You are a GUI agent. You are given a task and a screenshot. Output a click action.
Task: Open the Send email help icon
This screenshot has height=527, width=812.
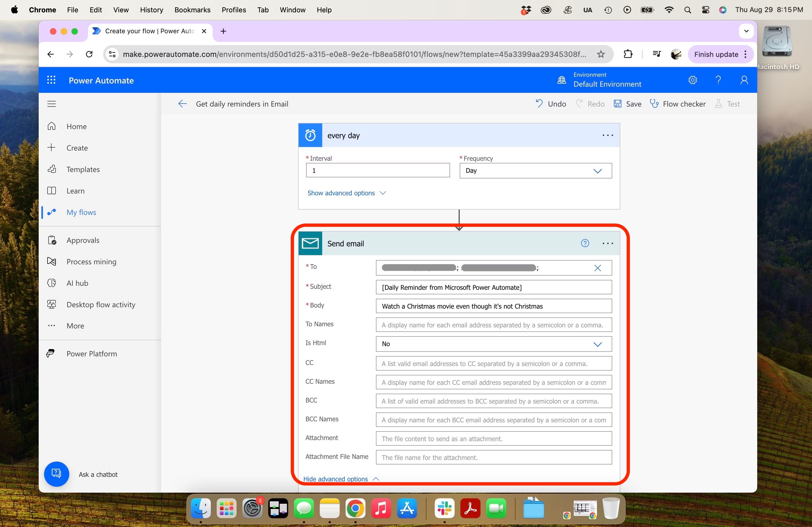coord(585,243)
